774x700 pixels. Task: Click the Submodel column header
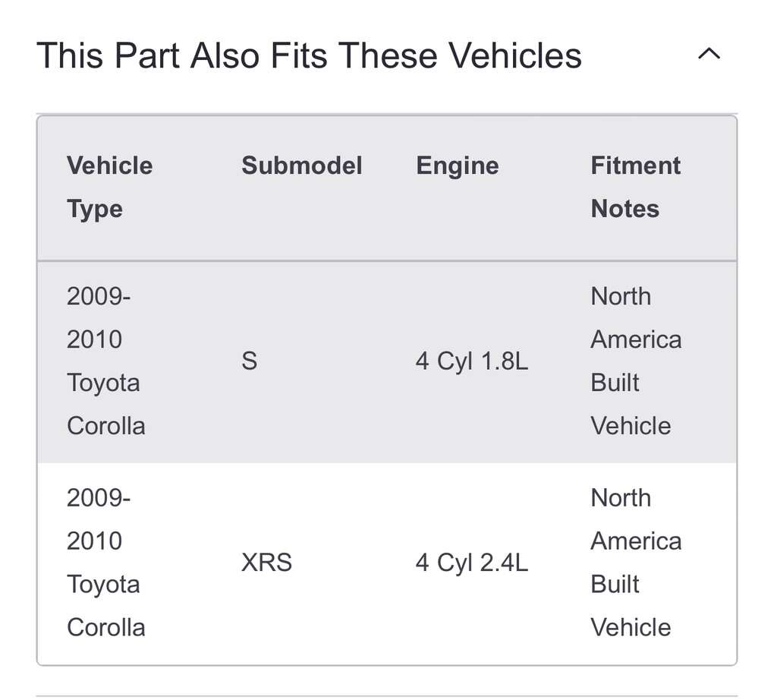point(301,166)
